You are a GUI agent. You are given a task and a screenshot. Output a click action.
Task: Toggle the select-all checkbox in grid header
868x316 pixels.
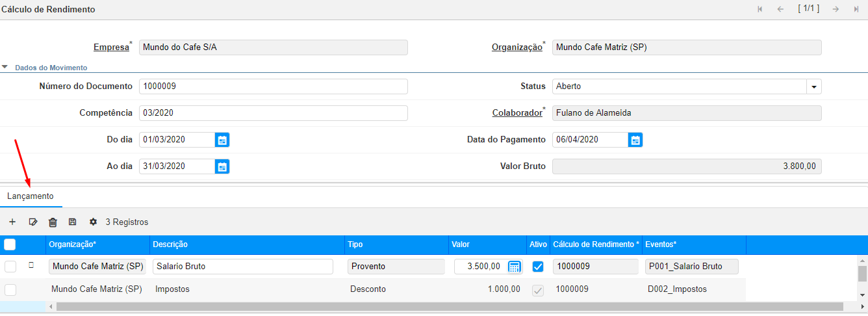pyautogui.click(x=10, y=244)
